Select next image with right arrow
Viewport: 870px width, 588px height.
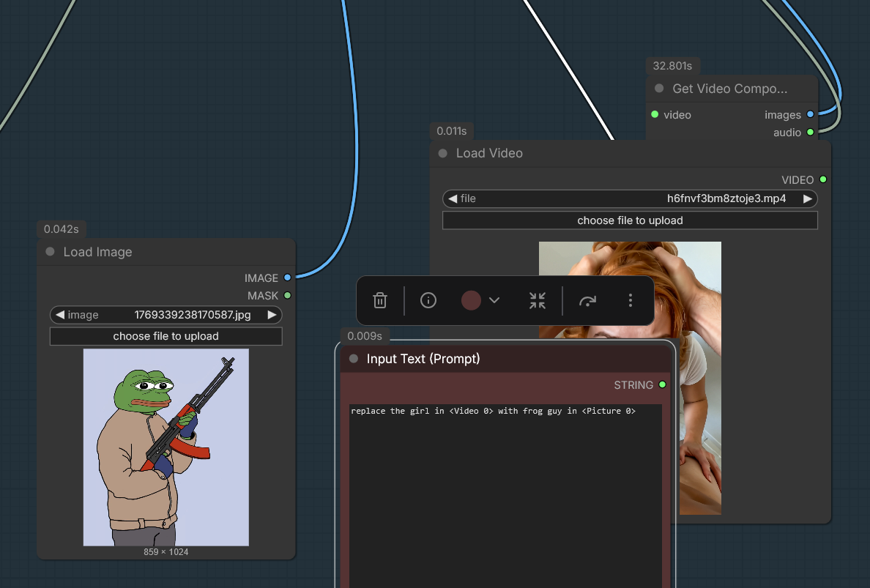(x=272, y=315)
